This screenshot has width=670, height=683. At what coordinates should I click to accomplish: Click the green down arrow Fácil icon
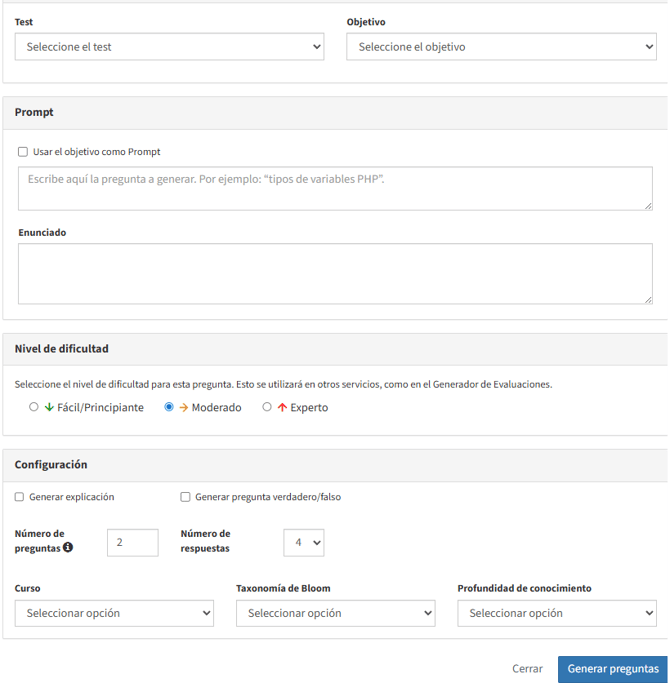pos(48,407)
